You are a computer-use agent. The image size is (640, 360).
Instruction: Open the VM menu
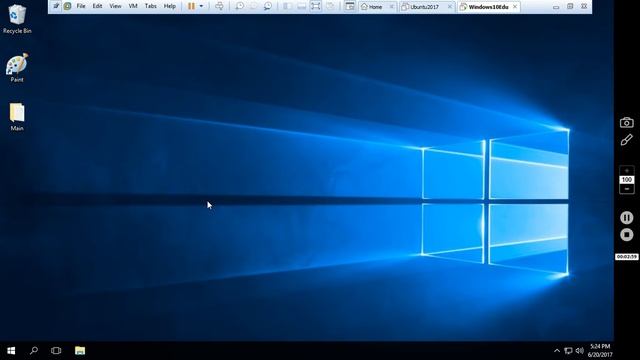pyautogui.click(x=133, y=6)
